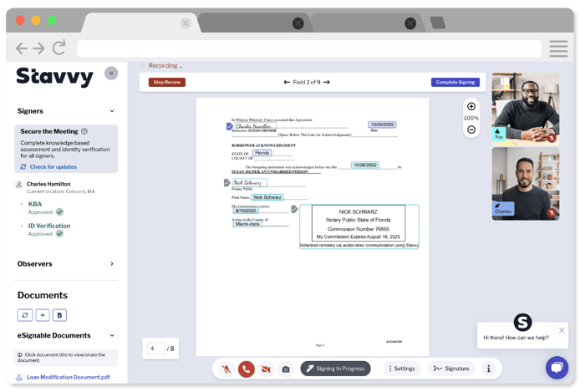Click browser forward arrow
The height and width of the screenshot is (392, 585).
[38, 48]
